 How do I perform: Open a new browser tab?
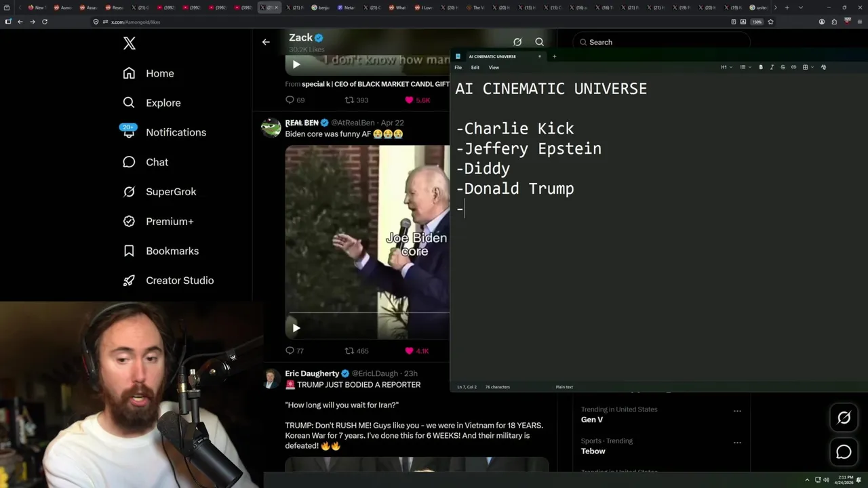[x=787, y=7]
